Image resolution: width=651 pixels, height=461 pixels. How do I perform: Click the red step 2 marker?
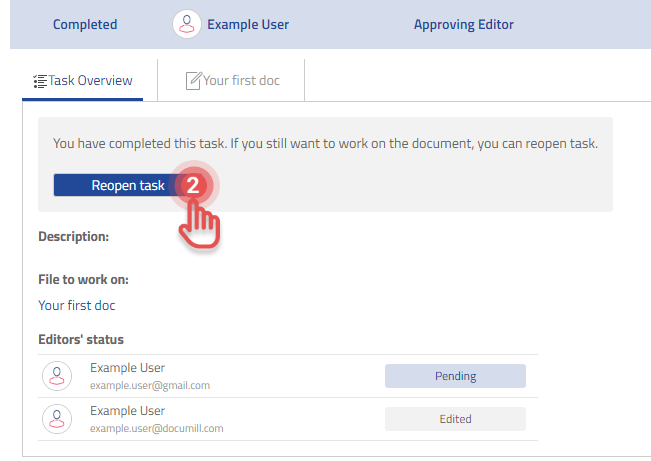pos(196,185)
